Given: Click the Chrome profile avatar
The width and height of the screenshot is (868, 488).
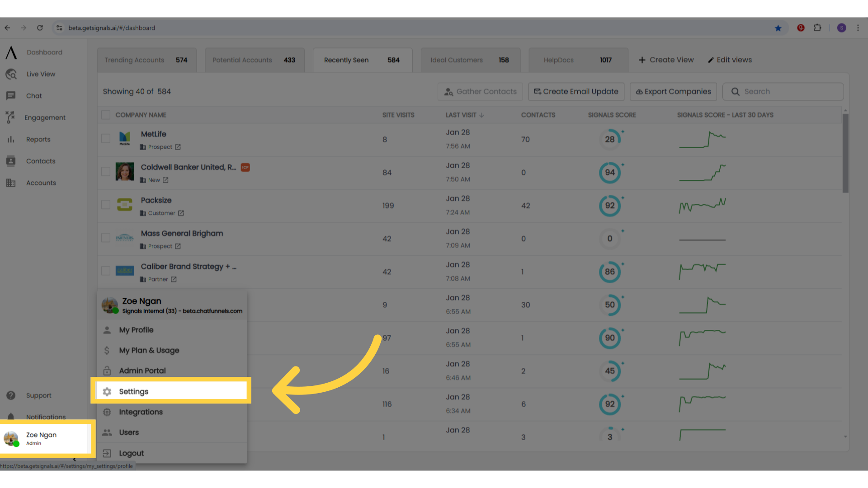Looking at the screenshot, I should 841,28.
